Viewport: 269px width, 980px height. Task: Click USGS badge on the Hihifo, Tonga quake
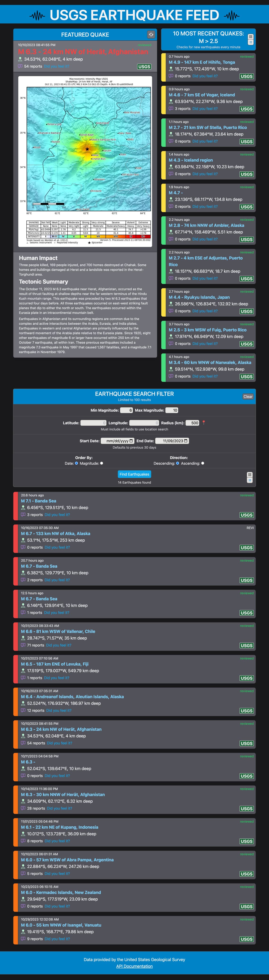(x=246, y=76)
